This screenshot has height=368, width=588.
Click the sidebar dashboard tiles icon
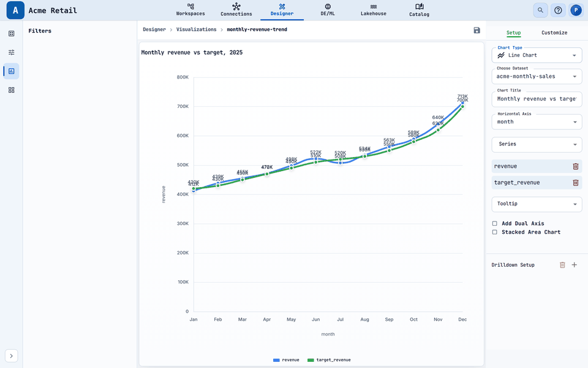coord(11,90)
